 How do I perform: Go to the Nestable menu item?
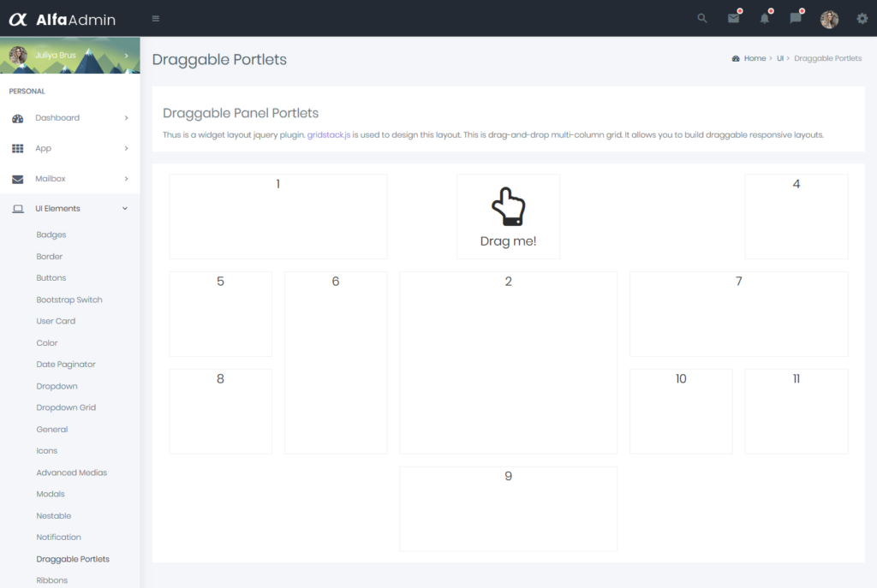tap(54, 515)
